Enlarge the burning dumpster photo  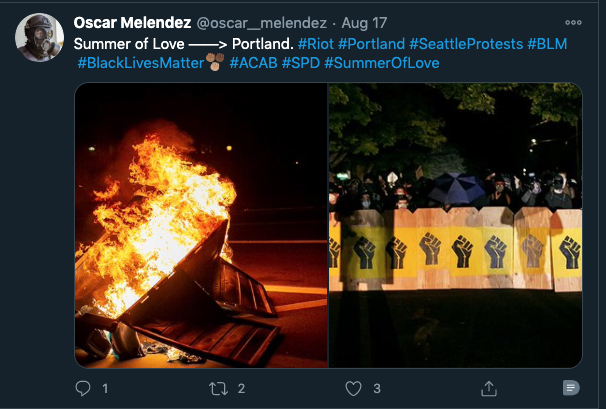tap(201, 225)
